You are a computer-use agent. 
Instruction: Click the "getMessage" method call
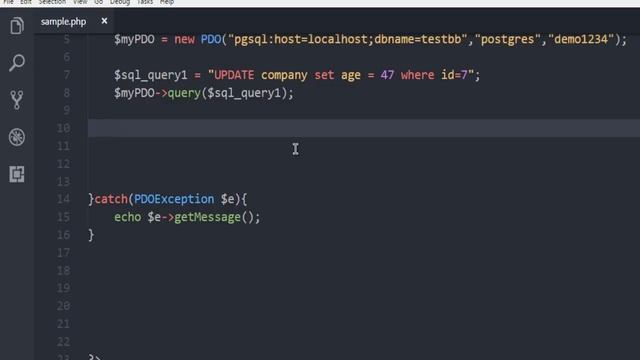point(207,217)
